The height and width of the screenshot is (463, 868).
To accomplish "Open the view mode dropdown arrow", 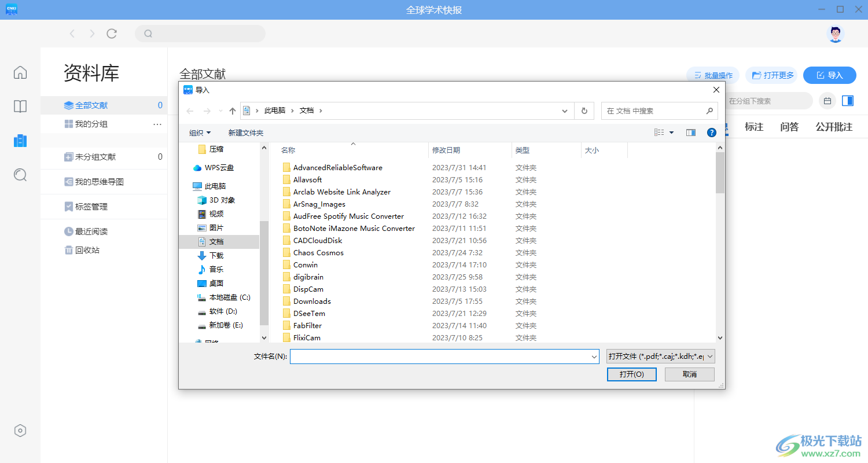I will pos(671,133).
